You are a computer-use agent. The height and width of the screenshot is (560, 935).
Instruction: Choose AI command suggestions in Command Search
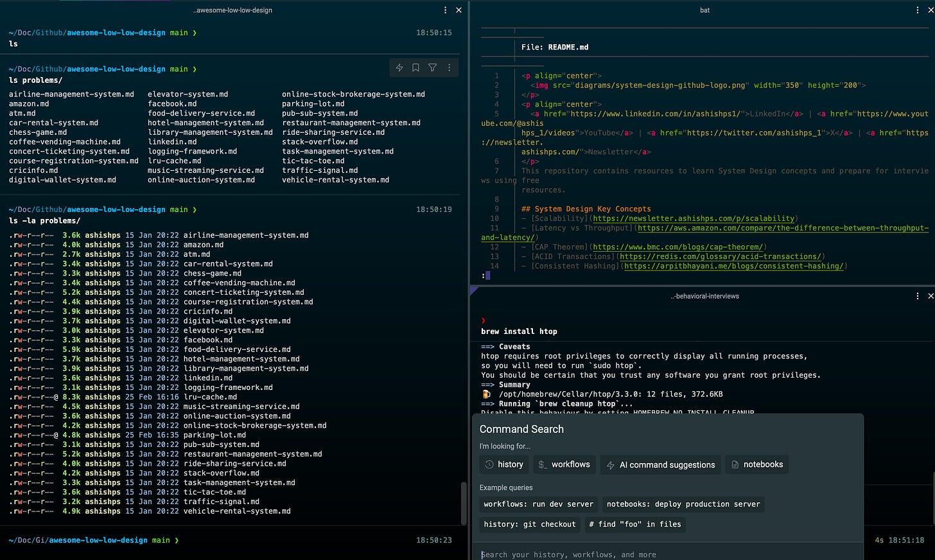[661, 464]
